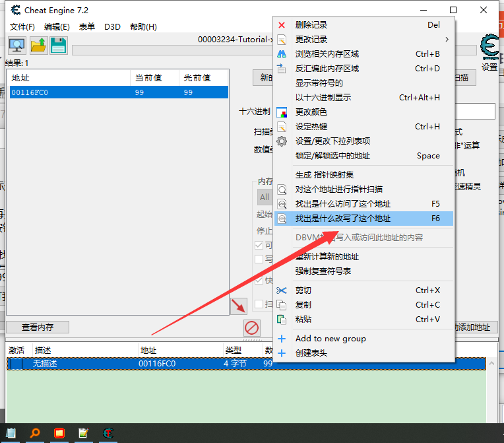Click the find what writes icon
The height and width of the screenshot is (443, 504).
[282, 219]
